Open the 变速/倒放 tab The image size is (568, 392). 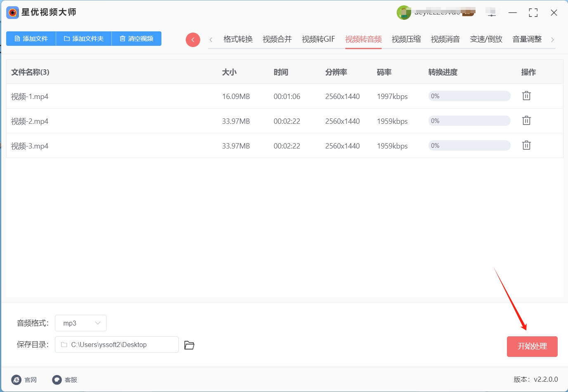click(x=486, y=39)
